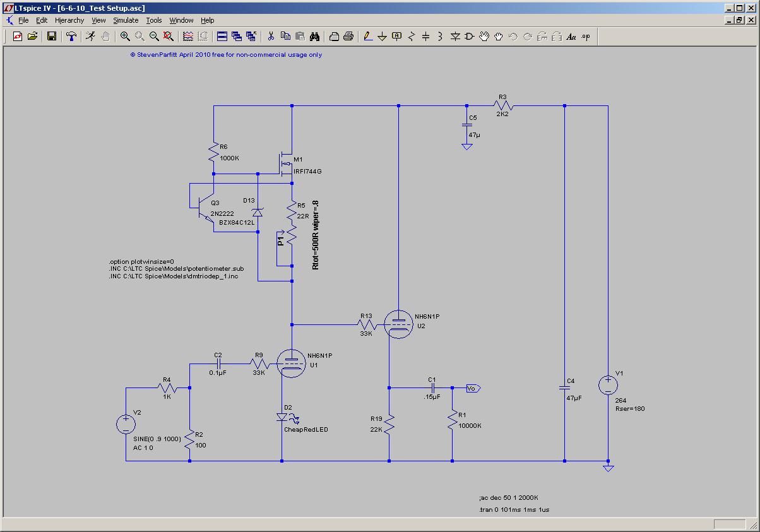Tile windows horizontally using the toolbar icon
Viewport: 760px width, 532px height.
point(222,37)
